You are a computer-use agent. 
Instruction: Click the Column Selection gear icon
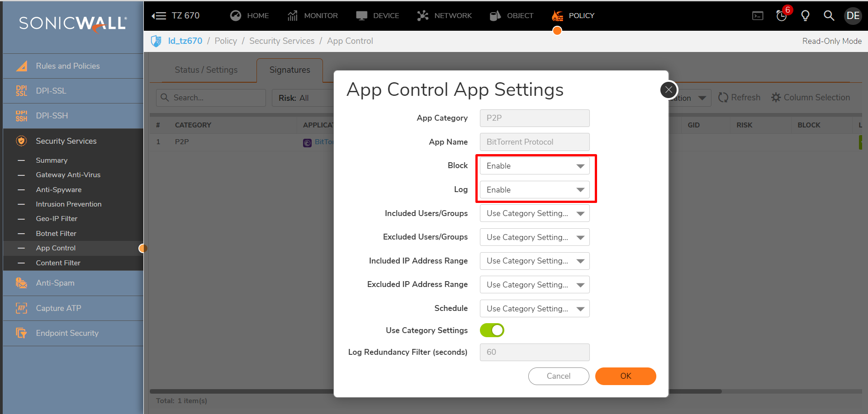tap(776, 98)
